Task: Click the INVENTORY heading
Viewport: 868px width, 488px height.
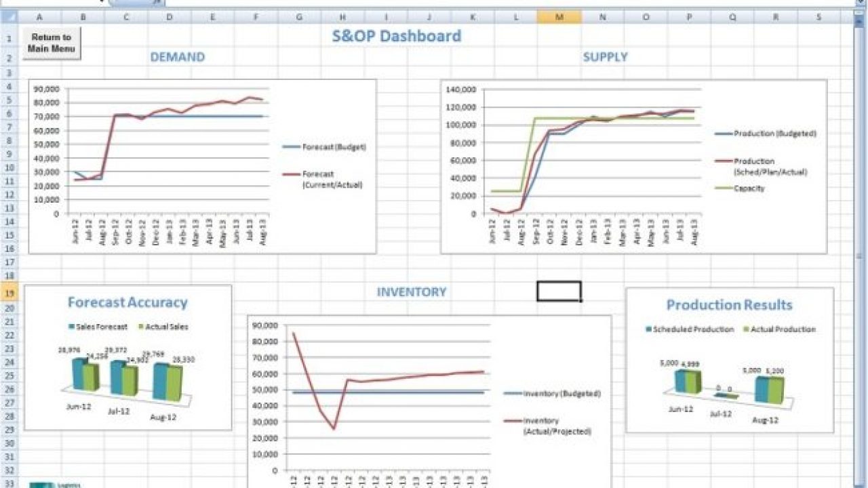Action: 412,292
